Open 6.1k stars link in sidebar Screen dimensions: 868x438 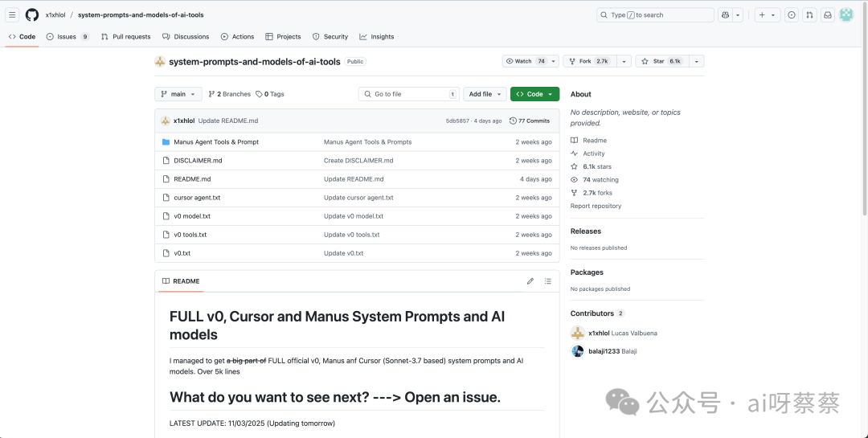596,166
